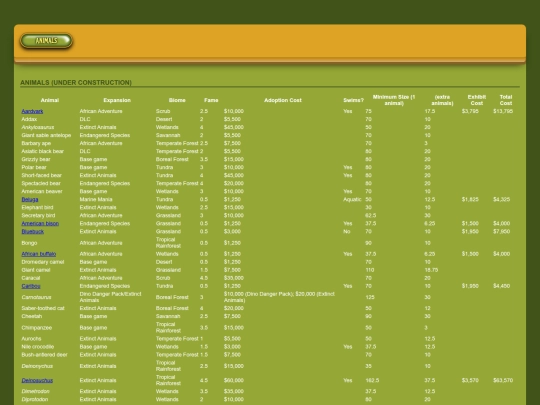Select the Diprotodon name

click(34, 399)
